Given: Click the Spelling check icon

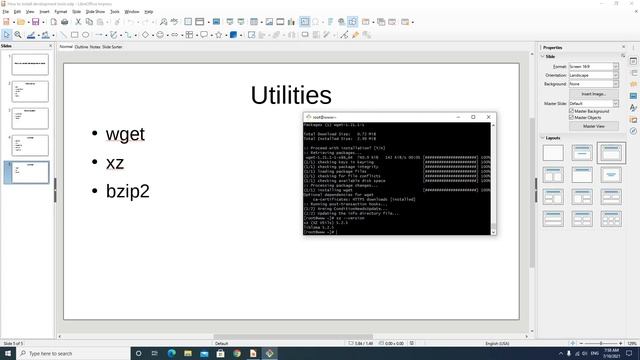Looking at the screenshot, I should click(x=175, y=22).
